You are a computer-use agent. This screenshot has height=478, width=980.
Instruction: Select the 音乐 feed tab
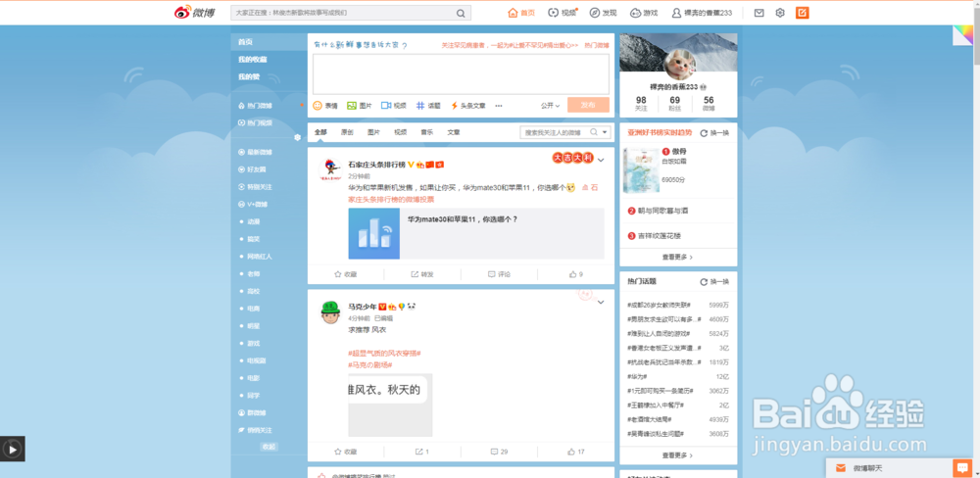pyautogui.click(x=427, y=132)
